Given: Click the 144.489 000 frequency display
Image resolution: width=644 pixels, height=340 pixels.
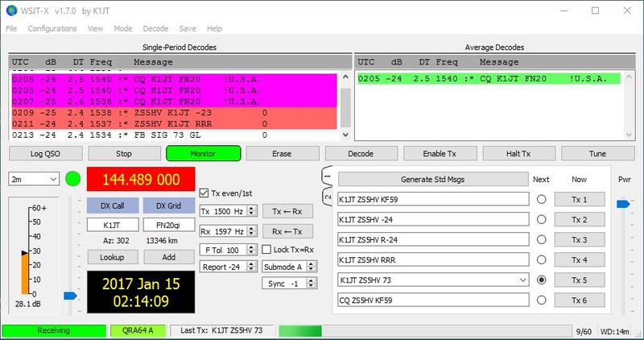Looking at the screenshot, I should tap(141, 179).
